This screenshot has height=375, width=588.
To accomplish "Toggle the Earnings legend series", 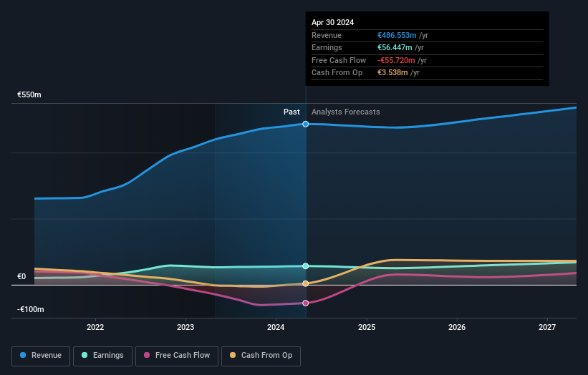I will (102, 356).
